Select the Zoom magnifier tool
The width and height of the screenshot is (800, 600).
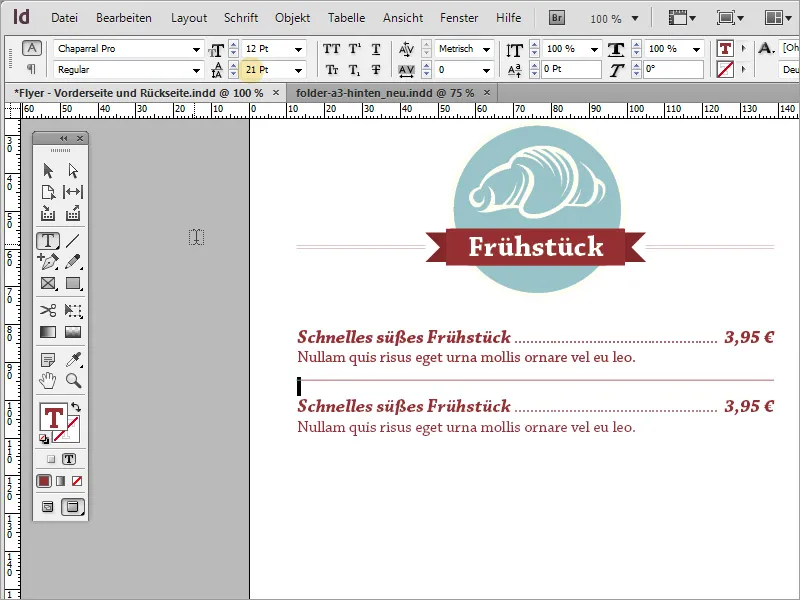click(x=73, y=381)
